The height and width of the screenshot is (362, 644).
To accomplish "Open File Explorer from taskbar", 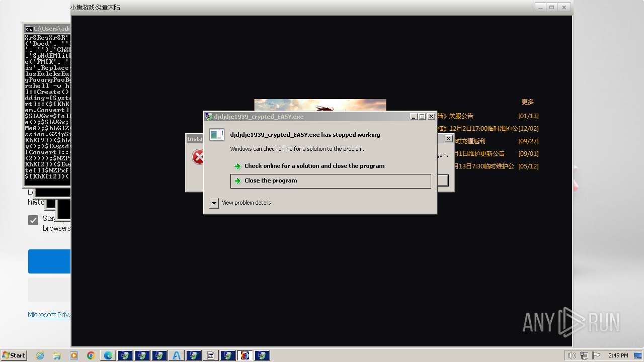I will 57,355.
